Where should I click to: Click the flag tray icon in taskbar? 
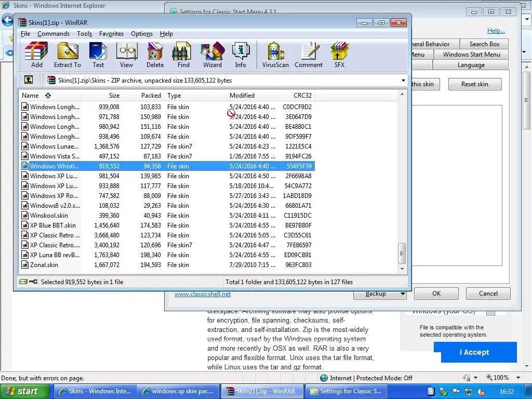coord(456,392)
